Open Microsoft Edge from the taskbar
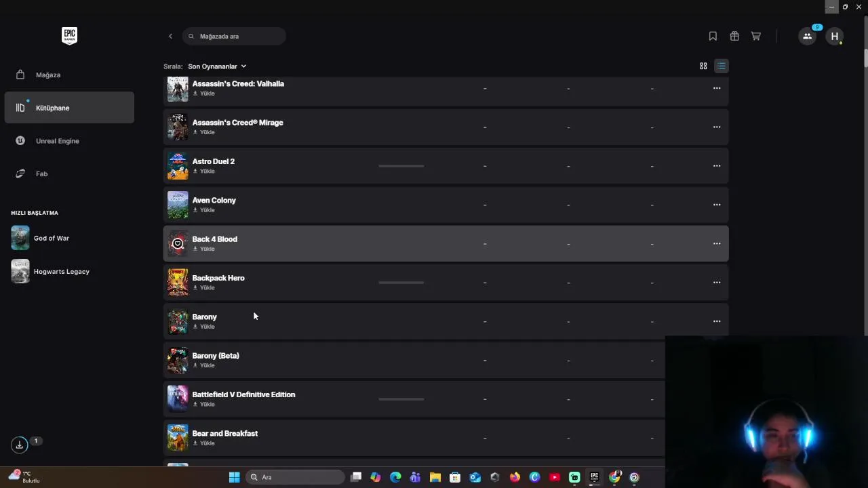The image size is (868, 488). [395, 477]
